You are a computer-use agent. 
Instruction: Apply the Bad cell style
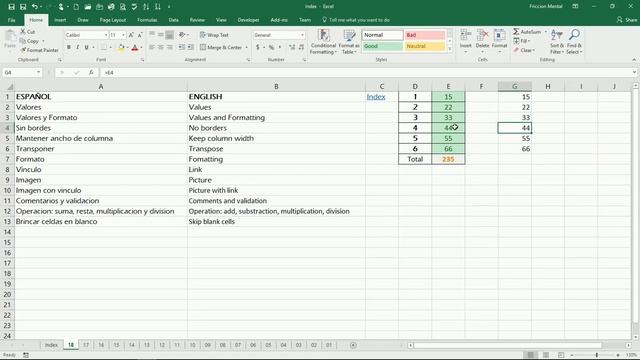(x=424, y=35)
